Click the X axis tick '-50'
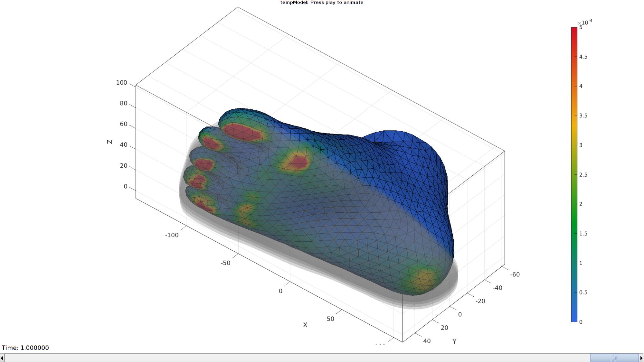The width and height of the screenshot is (644, 362). point(225,263)
